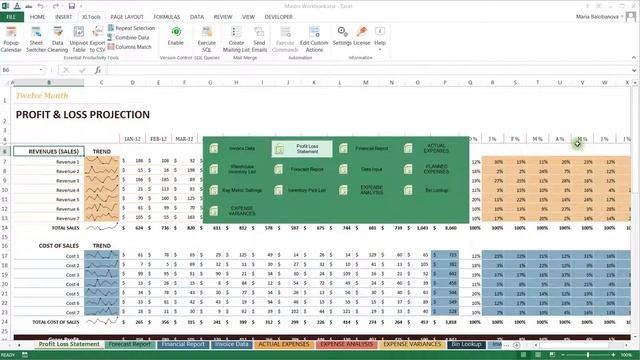Screen dimensions: 640x360
Task: Expand the Name Box dropdown
Action: tap(41, 70)
